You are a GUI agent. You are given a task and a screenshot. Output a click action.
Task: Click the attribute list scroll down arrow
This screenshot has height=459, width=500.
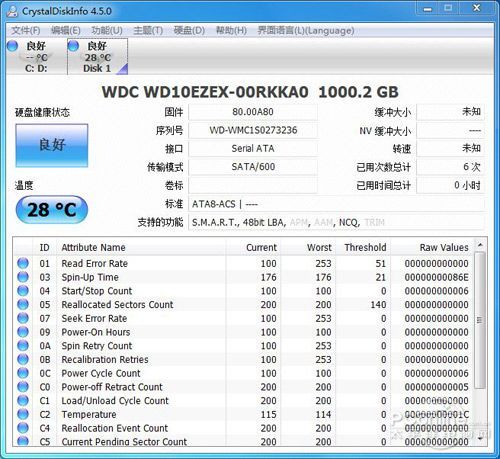click(480, 439)
